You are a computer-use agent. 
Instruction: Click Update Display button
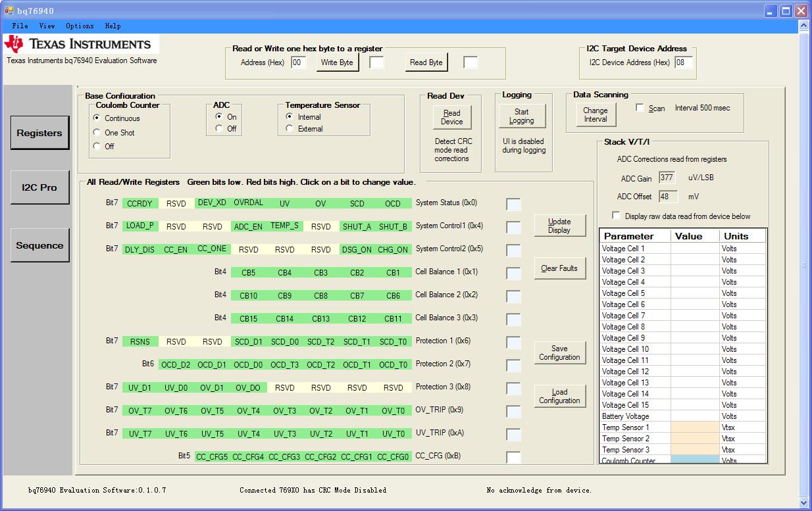[559, 226]
